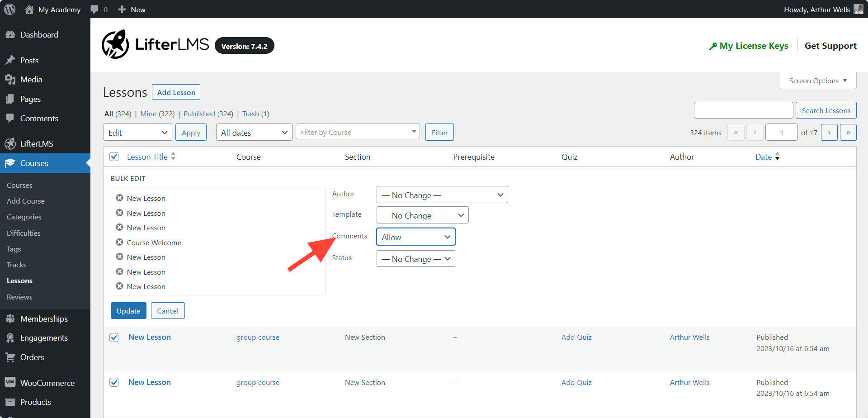Click the Posts pin icon

(10, 60)
